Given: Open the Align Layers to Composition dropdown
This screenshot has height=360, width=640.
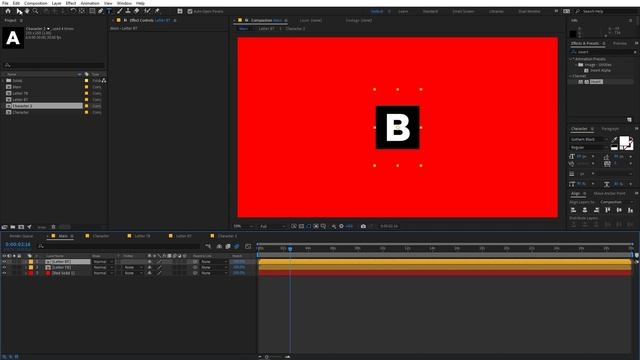Looking at the screenshot, I should tap(616, 202).
